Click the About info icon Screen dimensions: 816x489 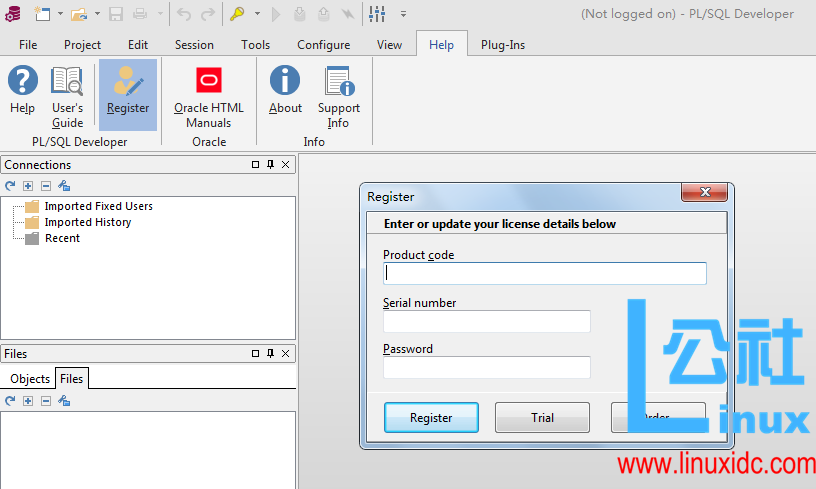pos(285,83)
